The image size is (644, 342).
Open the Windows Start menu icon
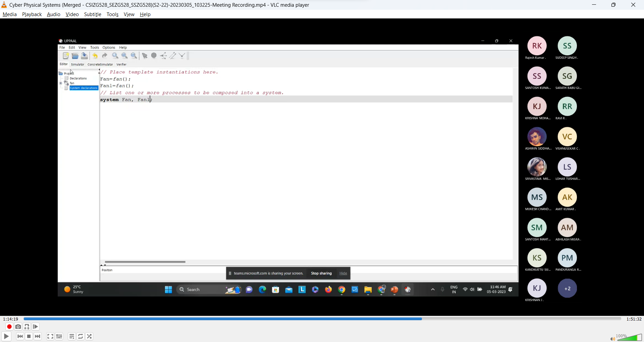tap(168, 290)
